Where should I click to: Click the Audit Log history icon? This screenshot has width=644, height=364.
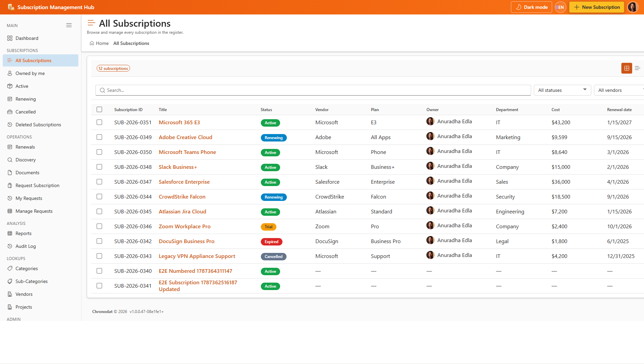(10, 246)
